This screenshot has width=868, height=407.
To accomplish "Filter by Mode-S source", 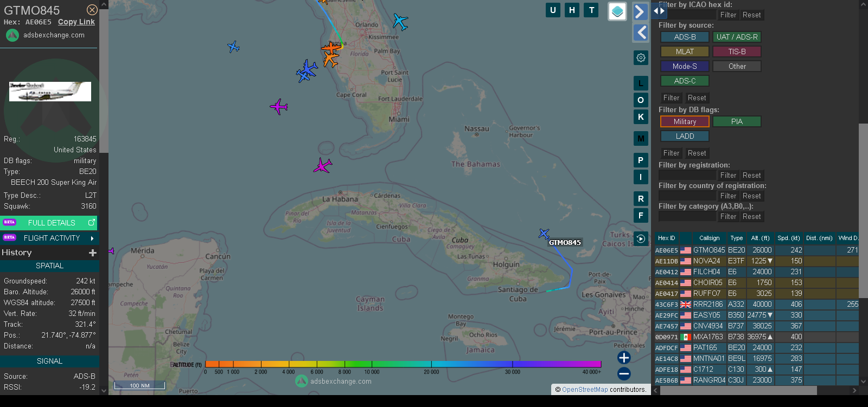I will tap(685, 66).
